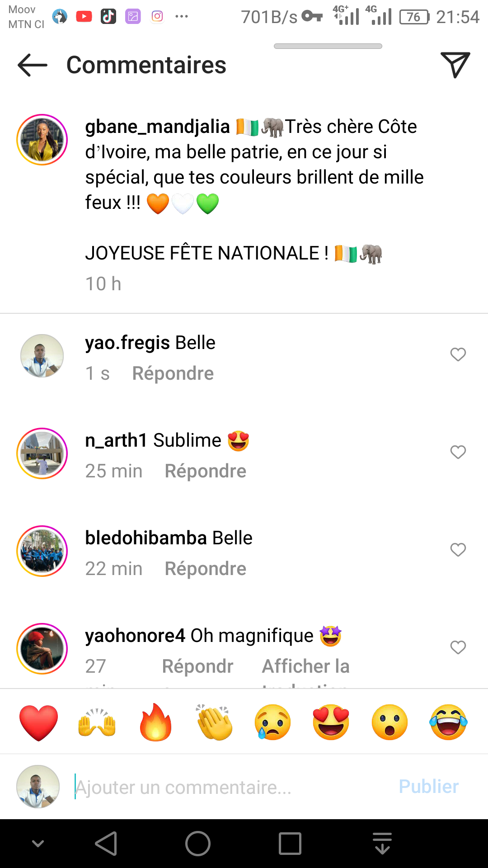This screenshot has height=868, width=488.
Task: Insert the heart-eyes emoji
Action: pos(331,722)
